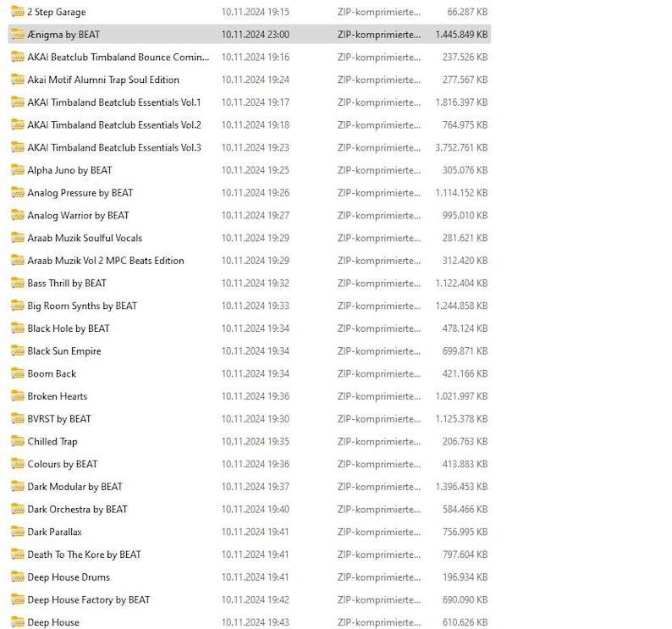The height and width of the screenshot is (629, 672).
Task: Click the Akai Motif Alumni Trap Soul icon
Action: pyautogui.click(x=18, y=80)
